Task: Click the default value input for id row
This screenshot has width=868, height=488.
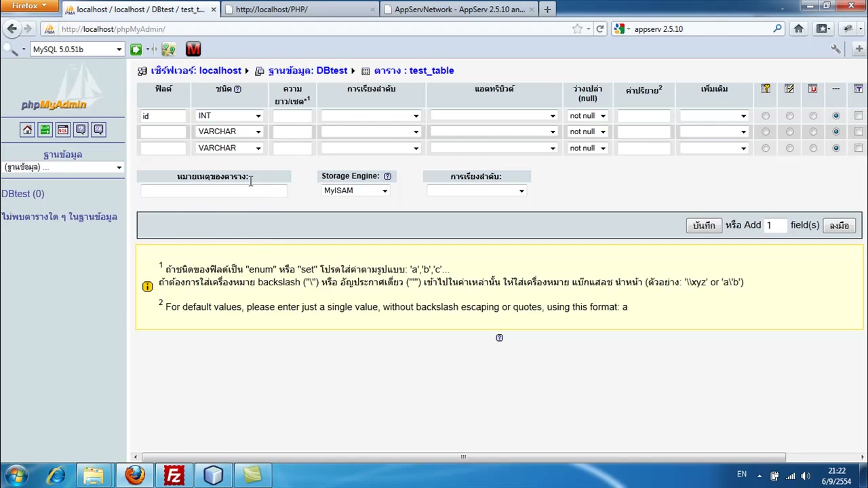Action: click(x=644, y=116)
